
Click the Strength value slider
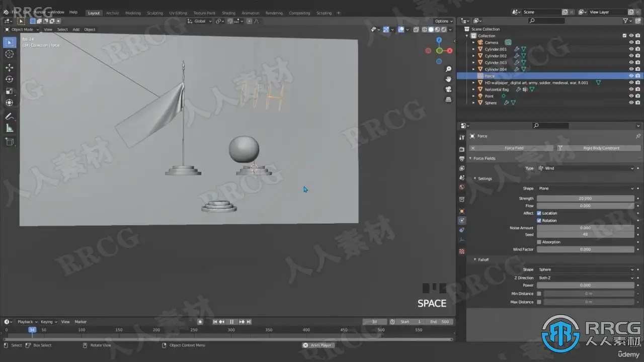pyautogui.click(x=585, y=199)
